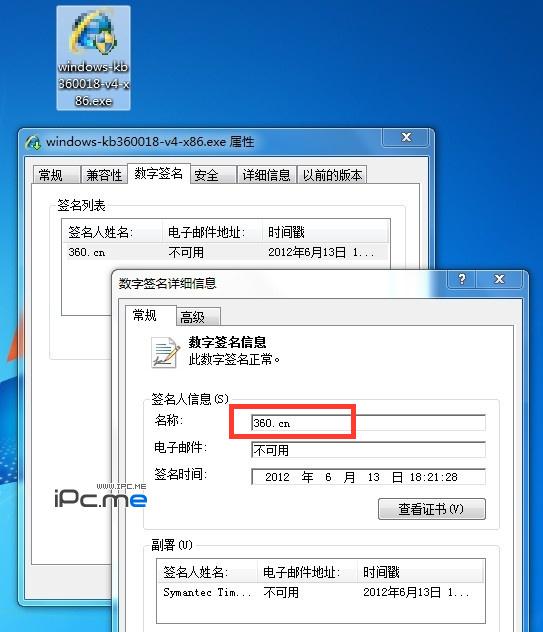Image resolution: width=543 pixels, height=632 pixels.
Task: Click the help question mark button
Action: tap(462, 279)
